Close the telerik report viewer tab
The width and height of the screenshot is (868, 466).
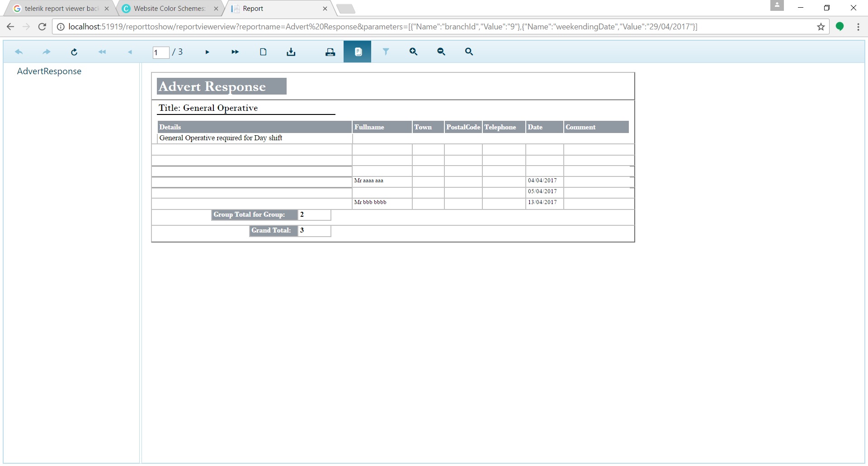click(x=107, y=9)
